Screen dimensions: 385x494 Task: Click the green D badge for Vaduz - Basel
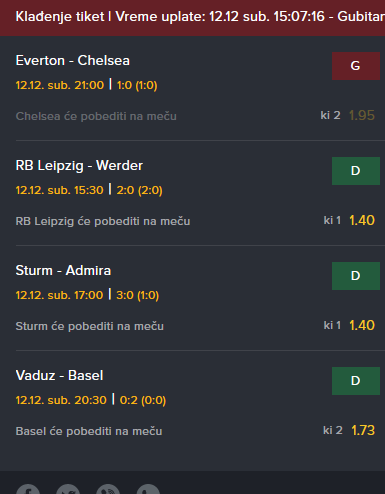click(356, 381)
